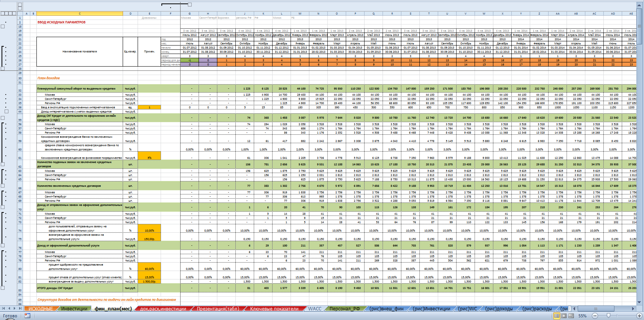Click the macro record icon beside Готово
The height and width of the screenshot is (320, 644).
pyautogui.click(x=27, y=316)
